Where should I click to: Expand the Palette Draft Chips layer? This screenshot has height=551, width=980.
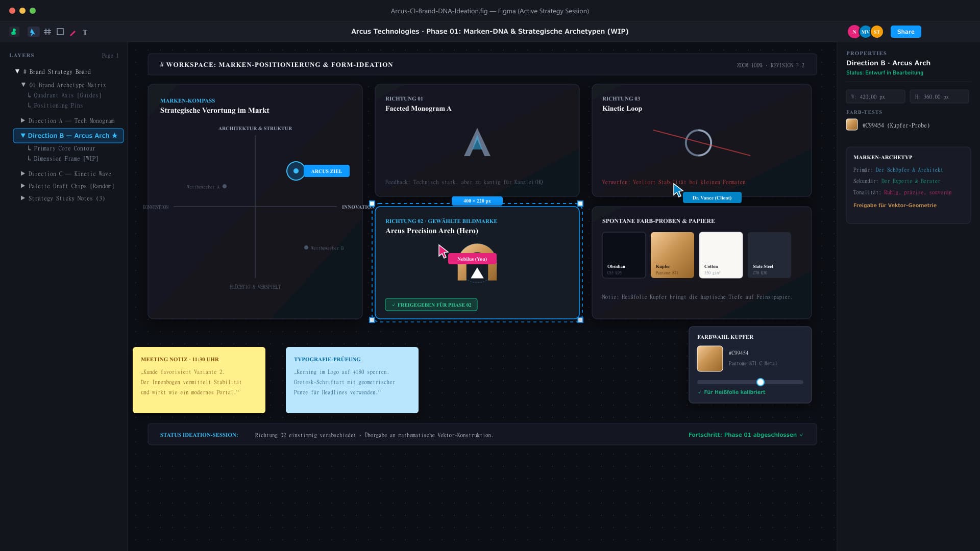tap(22, 186)
